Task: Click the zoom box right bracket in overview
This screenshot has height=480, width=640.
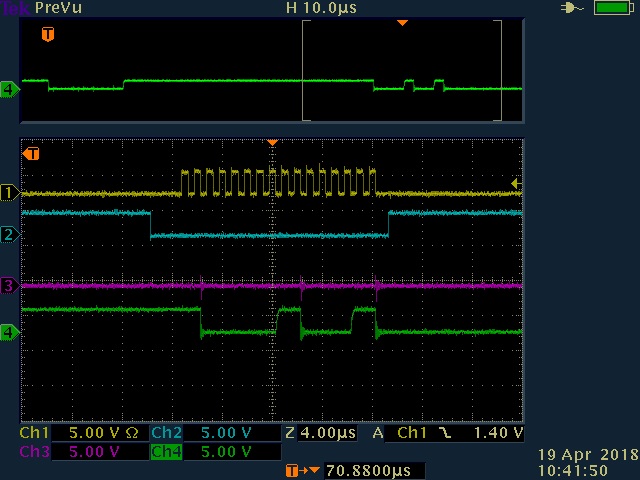Action: (498, 70)
